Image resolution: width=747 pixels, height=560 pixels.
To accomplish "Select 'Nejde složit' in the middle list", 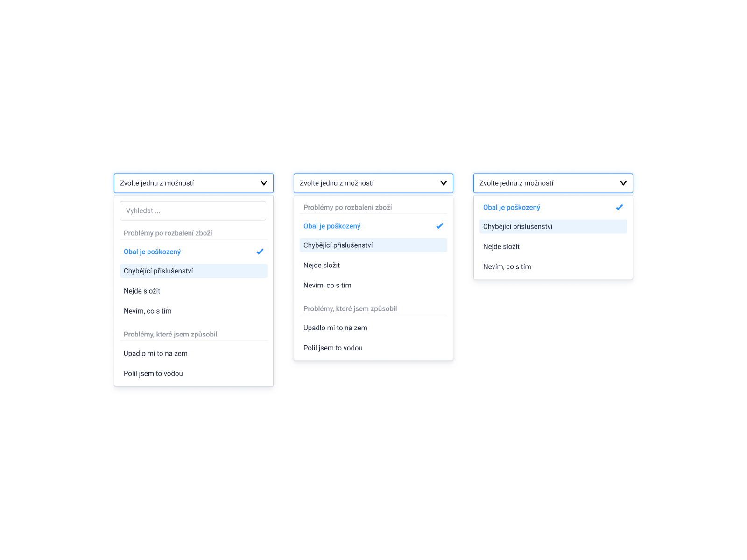I will (322, 265).
